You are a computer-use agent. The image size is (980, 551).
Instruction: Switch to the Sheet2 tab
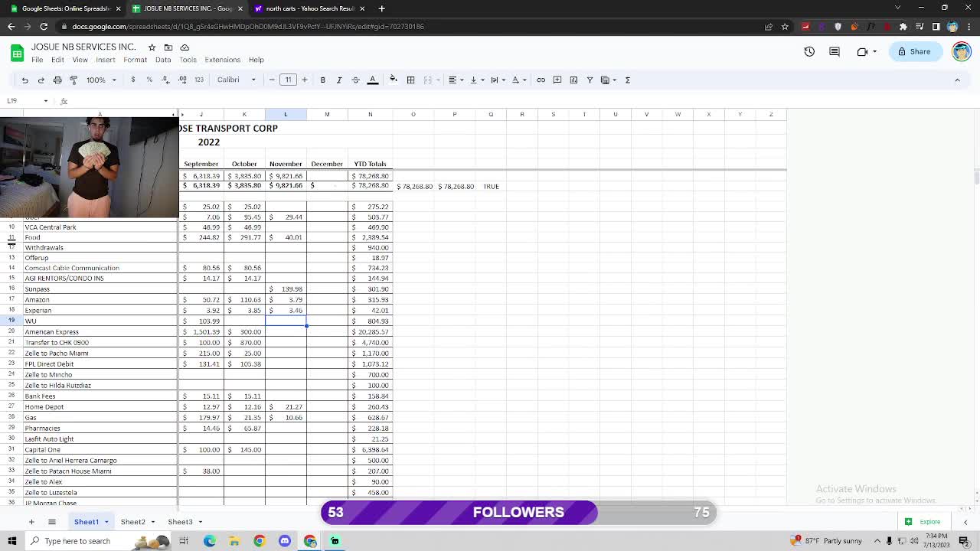132,522
